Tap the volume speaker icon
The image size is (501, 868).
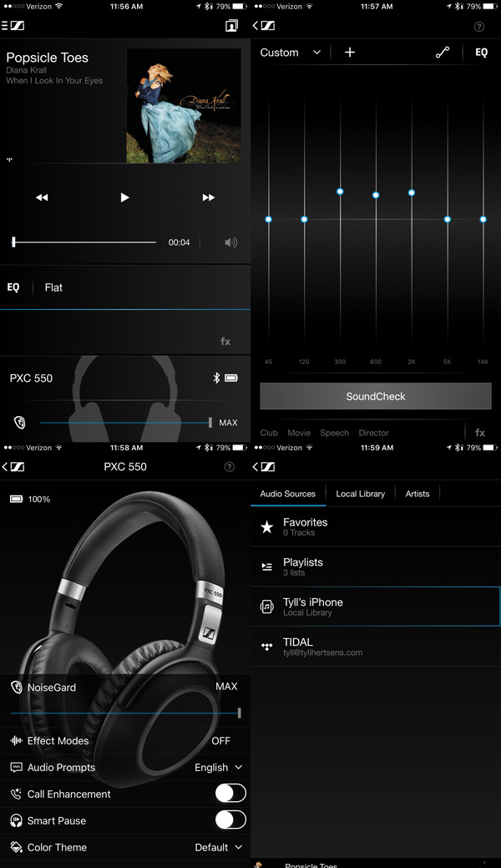[230, 242]
